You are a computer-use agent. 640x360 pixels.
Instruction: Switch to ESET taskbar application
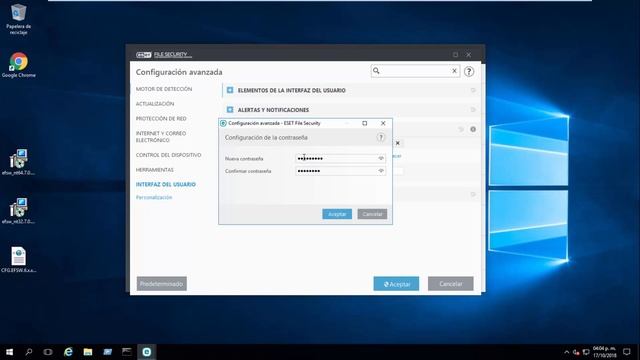click(147, 352)
